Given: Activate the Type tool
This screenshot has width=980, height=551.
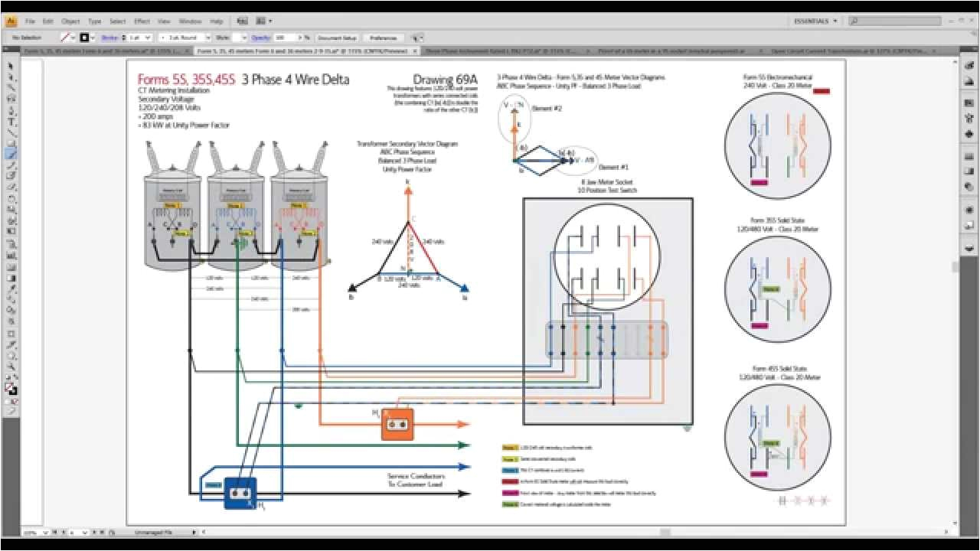Looking at the screenshot, I should point(10,119).
